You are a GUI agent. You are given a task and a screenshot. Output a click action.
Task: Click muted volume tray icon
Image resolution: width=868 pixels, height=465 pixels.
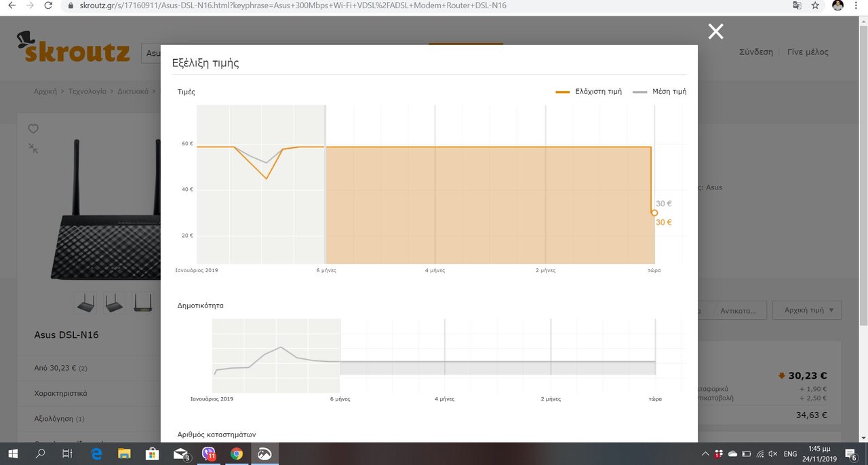[774, 453]
